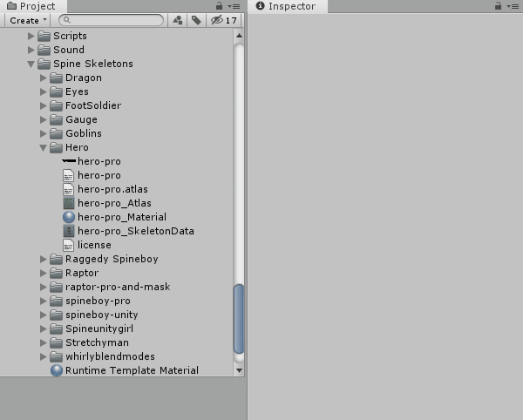
Task: Open the Search by Label filter
Action: [197, 20]
